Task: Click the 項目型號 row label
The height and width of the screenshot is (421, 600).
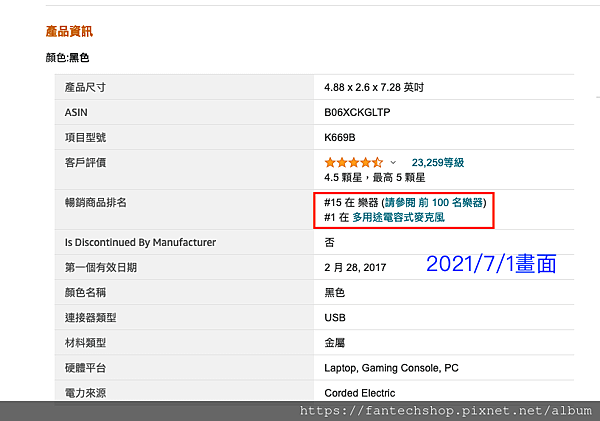Action: [x=85, y=137]
